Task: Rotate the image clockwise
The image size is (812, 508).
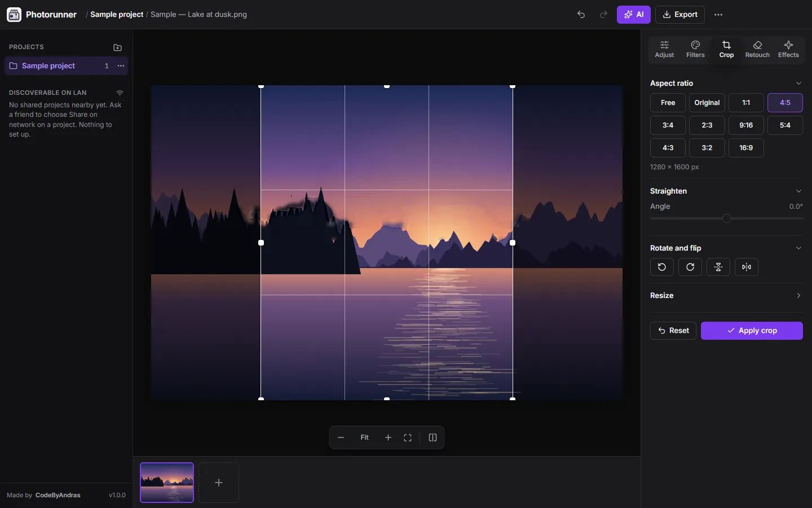Action: pyautogui.click(x=690, y=267)
